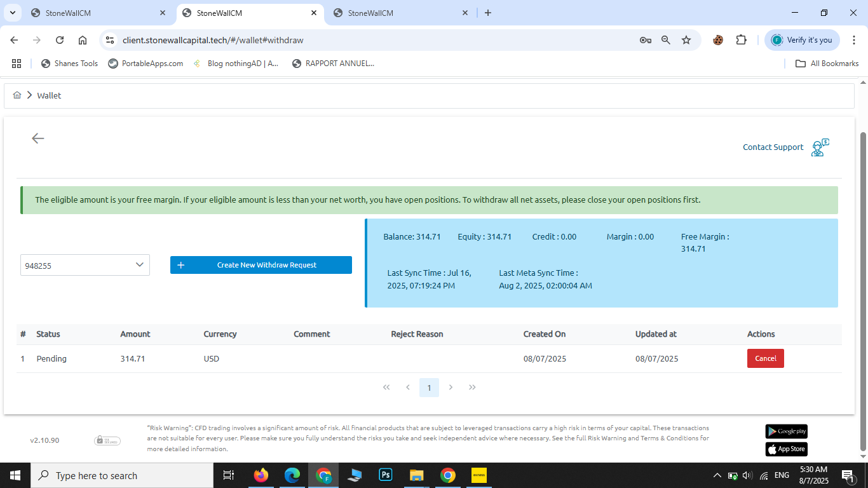Open the Google Play store badge
The width and height of the screenshot is (868, 488).
pyautogui.click(x=786, y=431)
